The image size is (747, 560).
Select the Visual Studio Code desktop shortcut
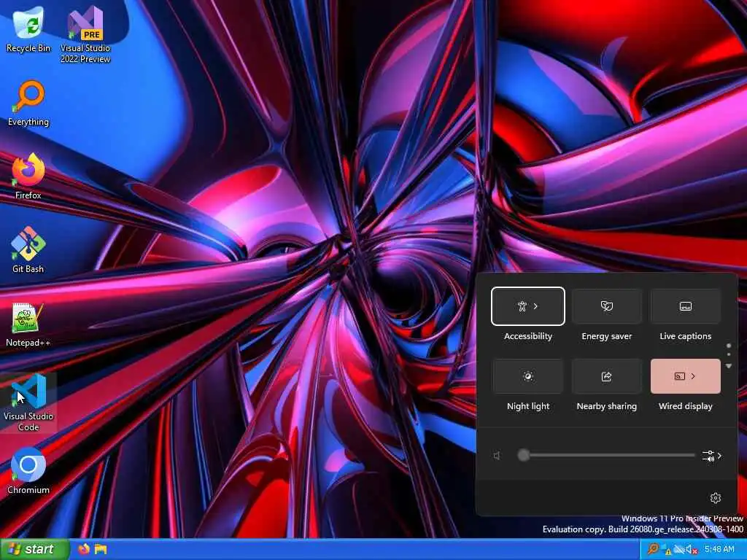click(28, 402)
